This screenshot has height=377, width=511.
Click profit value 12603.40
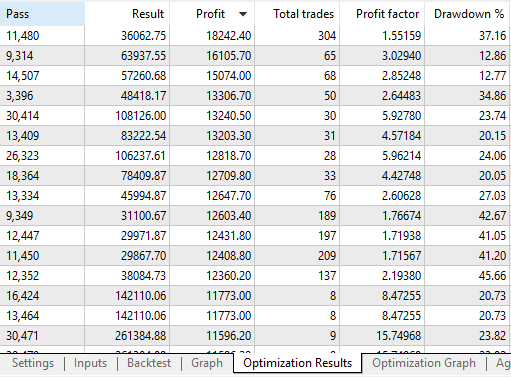(229, 216)
